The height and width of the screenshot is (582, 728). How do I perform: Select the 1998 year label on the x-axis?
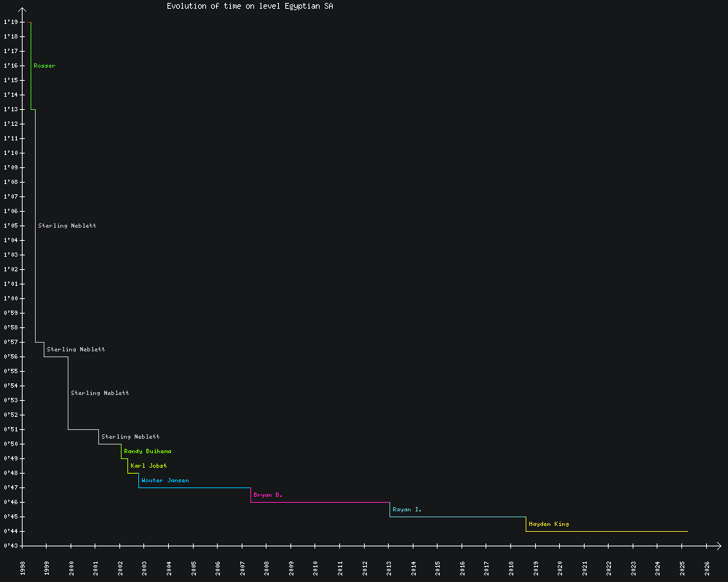pyautogui.click(x=23, y=567)
